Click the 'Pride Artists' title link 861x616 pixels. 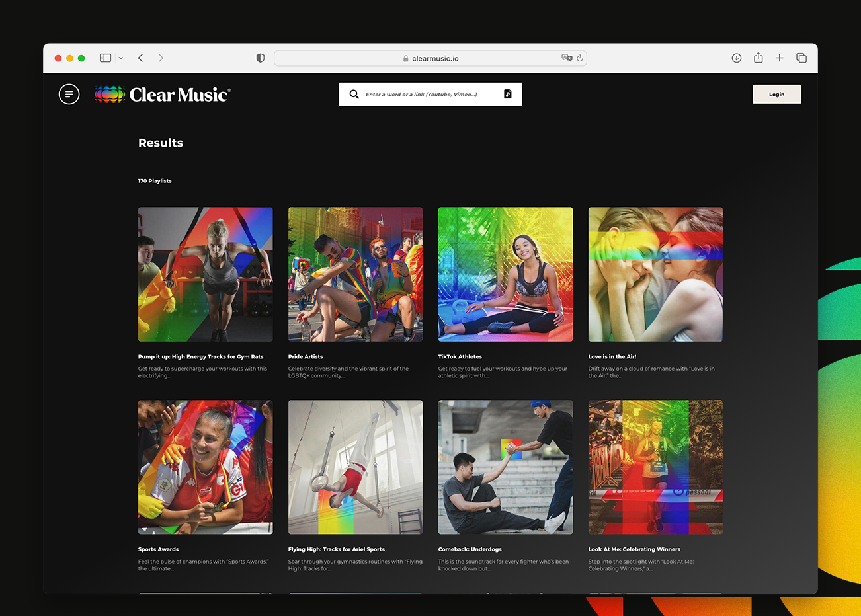306,356
